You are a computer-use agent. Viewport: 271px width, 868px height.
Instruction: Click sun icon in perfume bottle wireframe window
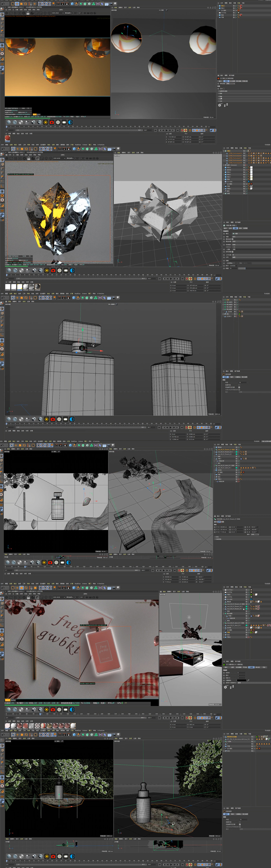pos(47,419)
